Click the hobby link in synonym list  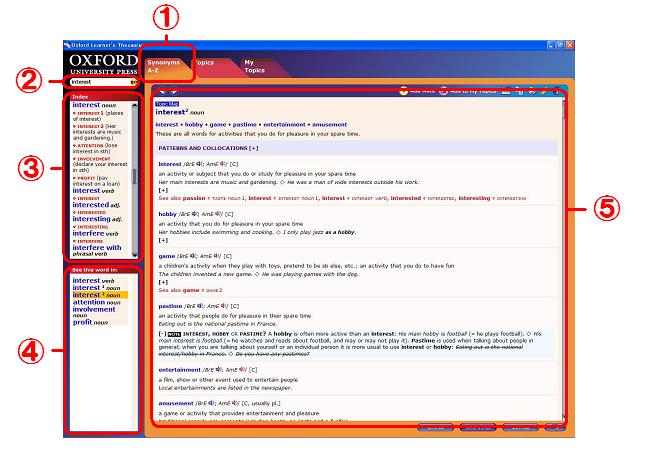pos(194,125)
